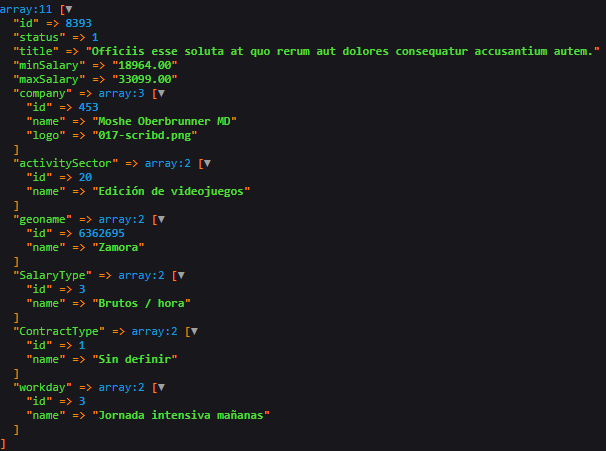Click the array:11 label at the top

[x=26, y=9]
